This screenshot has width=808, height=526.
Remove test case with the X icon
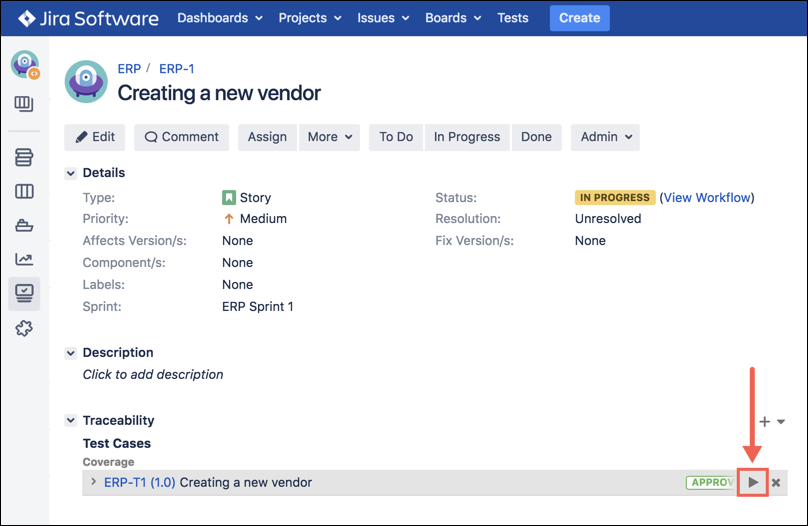click(x=776, y=483)
